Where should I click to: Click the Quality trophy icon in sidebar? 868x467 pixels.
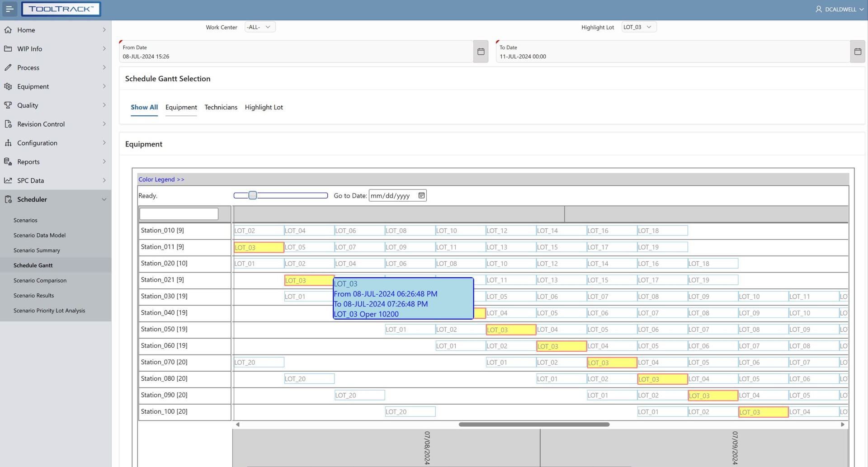(8, 105)
